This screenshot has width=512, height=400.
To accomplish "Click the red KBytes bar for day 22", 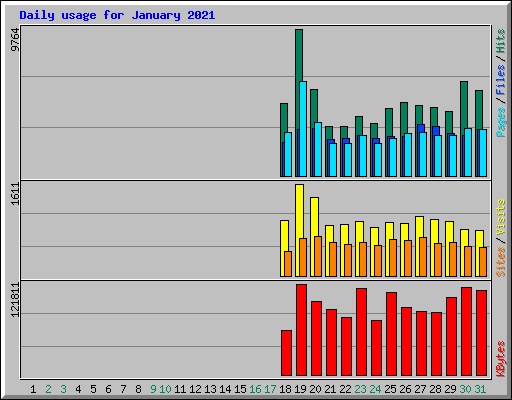I will [x=346, y=347].
